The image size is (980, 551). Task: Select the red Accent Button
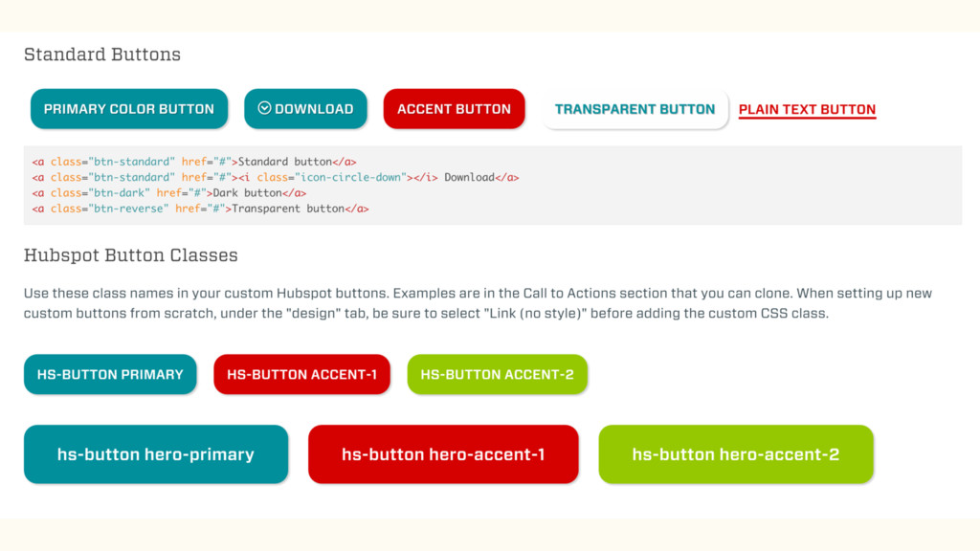[x=454, y=109]
